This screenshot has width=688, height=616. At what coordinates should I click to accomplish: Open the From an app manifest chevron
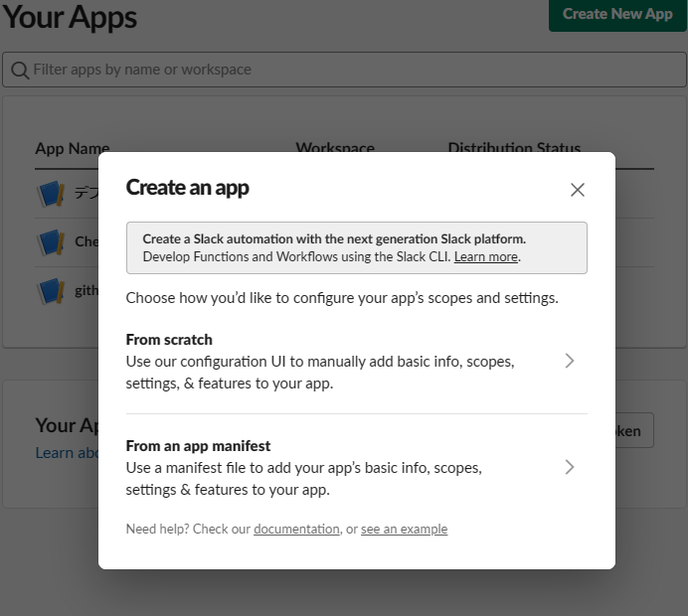coord(569,467)
